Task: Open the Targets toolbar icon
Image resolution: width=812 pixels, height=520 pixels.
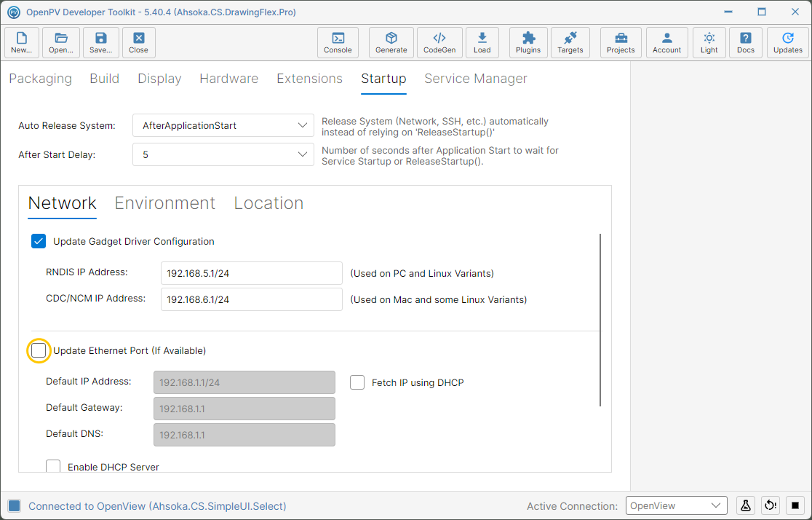Action: (x=570, y=42)
